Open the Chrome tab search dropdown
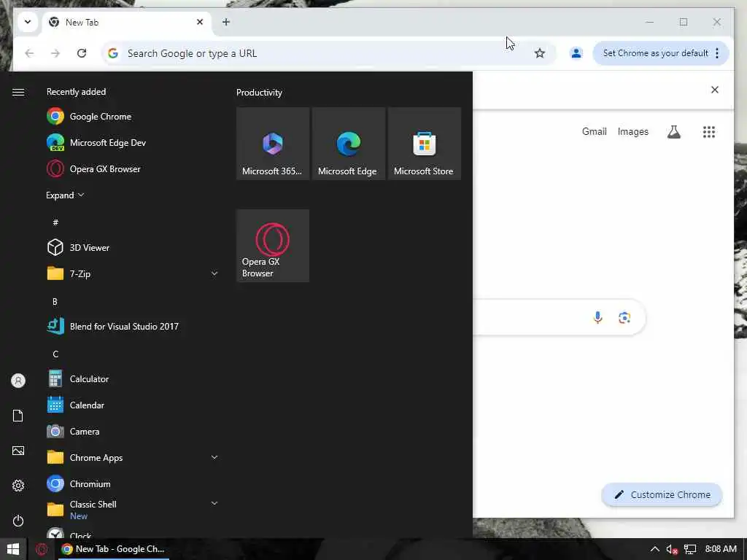The image size is (747, 560). [x=28, y=22]
